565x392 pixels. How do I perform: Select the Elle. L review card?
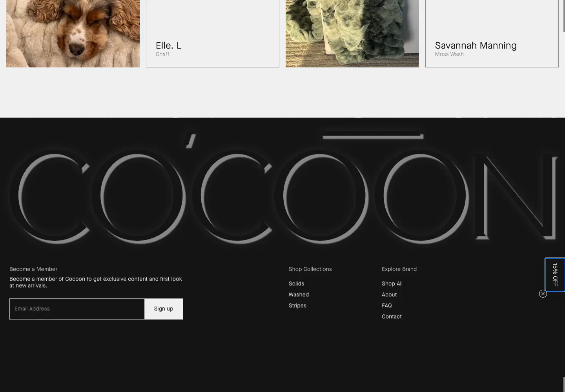213,34
